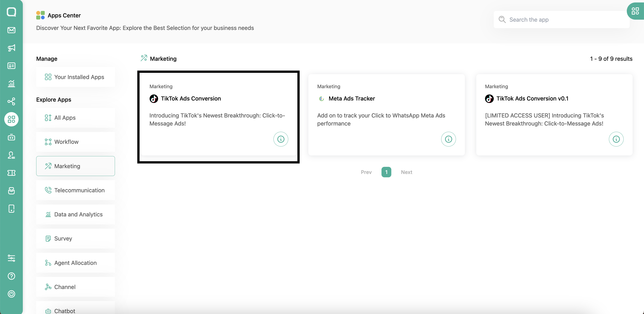The height and width of the screenshot is (314, 644).
Task: Click the Meta Ads Tracker description text
Action: point(381,119)
